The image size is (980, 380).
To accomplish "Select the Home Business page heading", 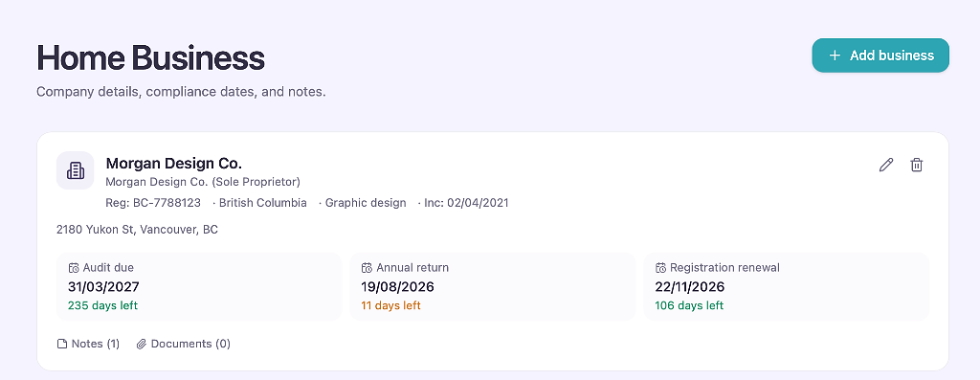I will (150, 57).
